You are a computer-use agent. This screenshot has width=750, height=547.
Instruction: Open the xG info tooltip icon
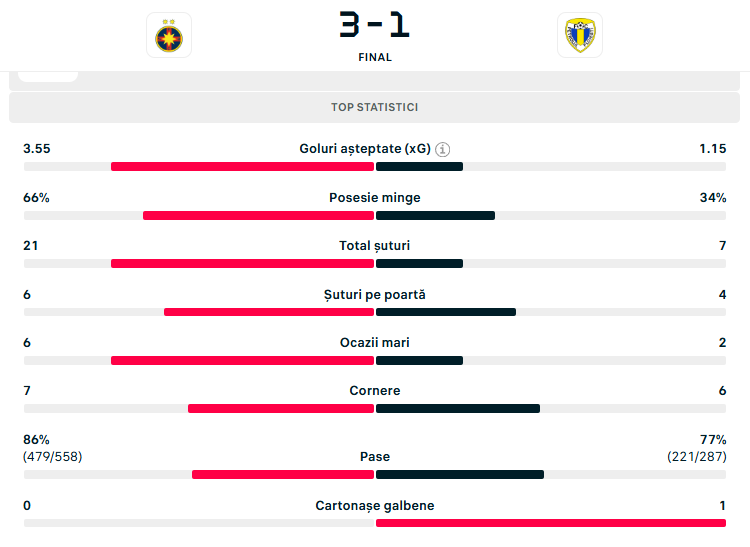coord(443,149)
